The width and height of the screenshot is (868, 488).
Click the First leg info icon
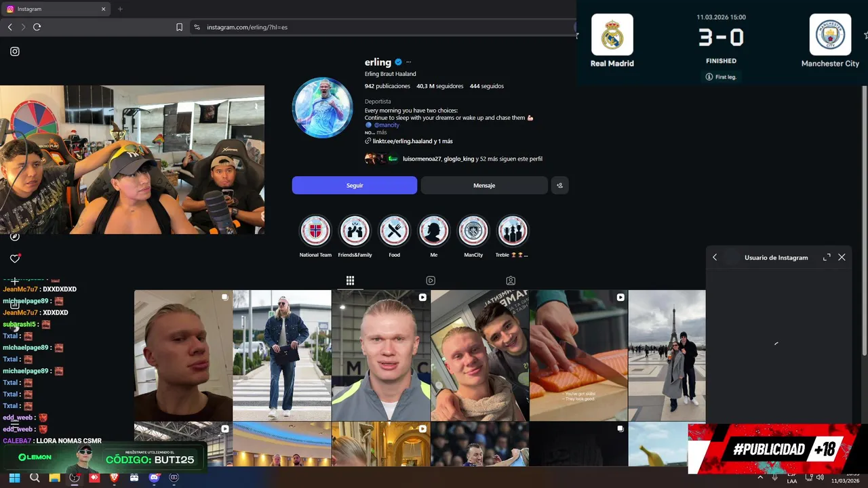tap(709, 77)
